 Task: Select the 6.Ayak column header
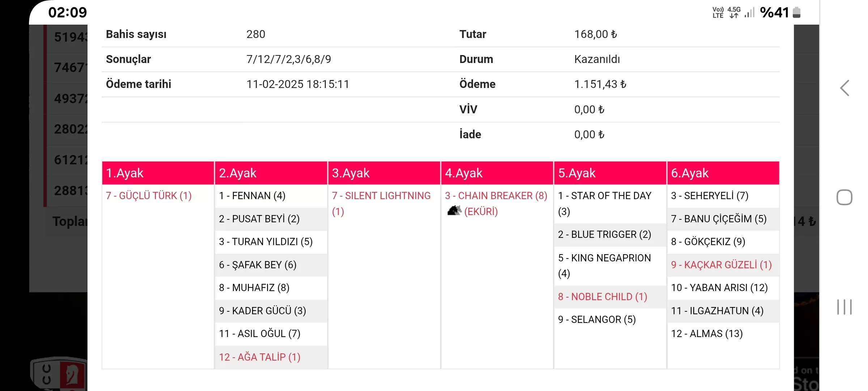pyautogui.click(x=723, y=173)
